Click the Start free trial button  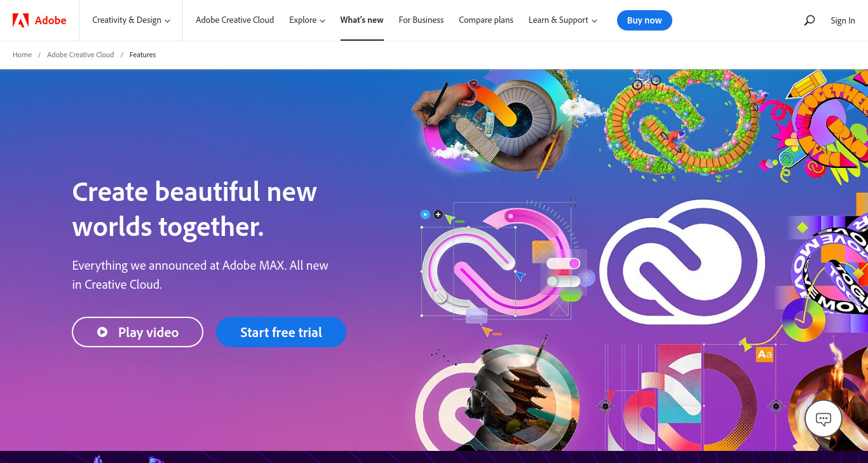[x=281, y=332]
